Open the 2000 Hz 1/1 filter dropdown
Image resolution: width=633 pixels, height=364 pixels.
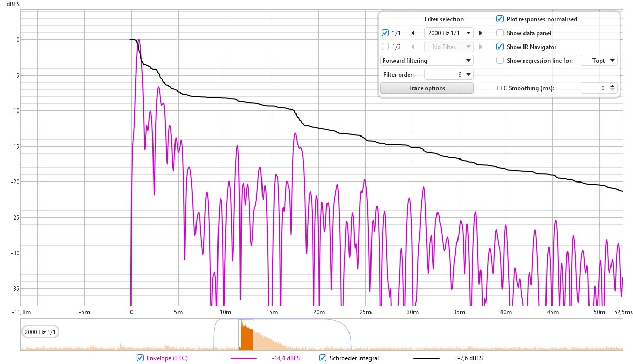[449, 33]
